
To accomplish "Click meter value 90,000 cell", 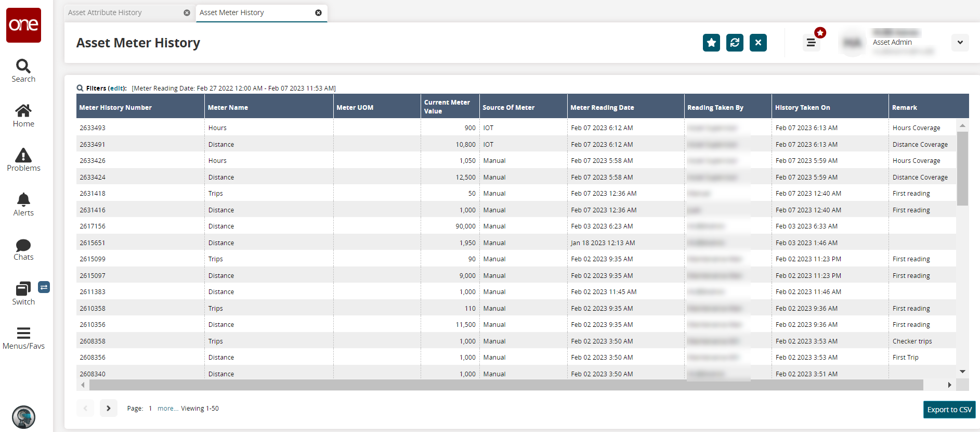I will coord(465,226).
